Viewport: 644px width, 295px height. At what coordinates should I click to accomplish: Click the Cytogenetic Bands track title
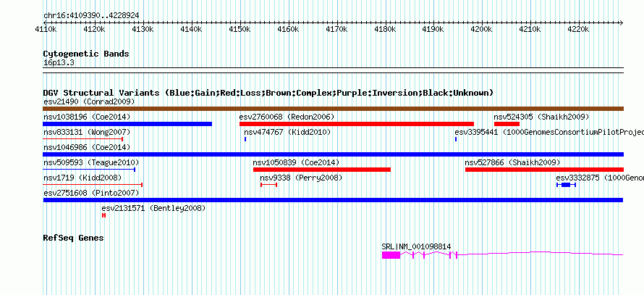[86, 54]
